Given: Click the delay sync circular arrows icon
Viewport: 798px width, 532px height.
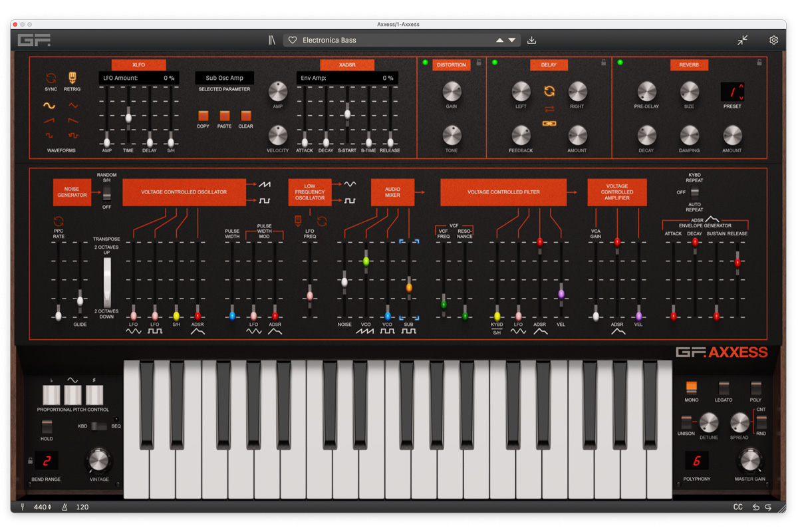Looking at the screenshot, I should click(549, 91).
